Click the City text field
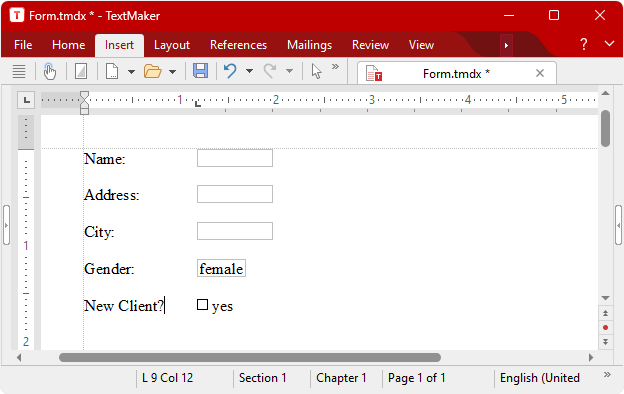 coord(235,231)
